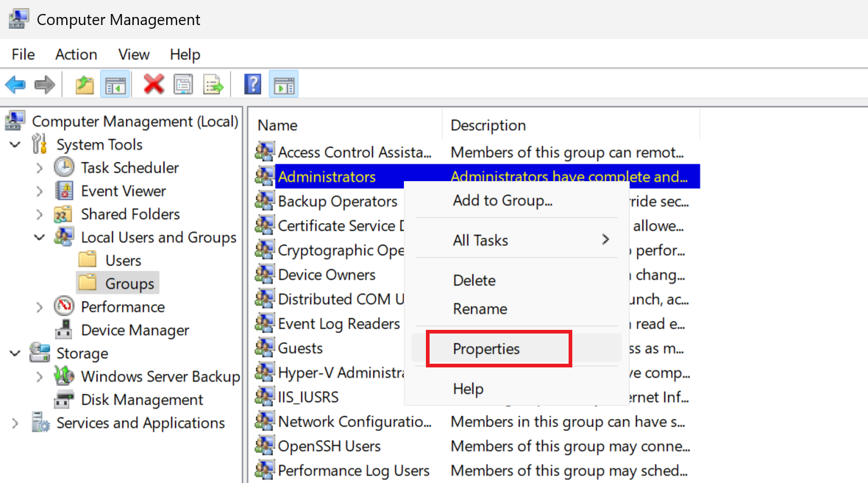Click the Task Scheduler clock icon

64,167
